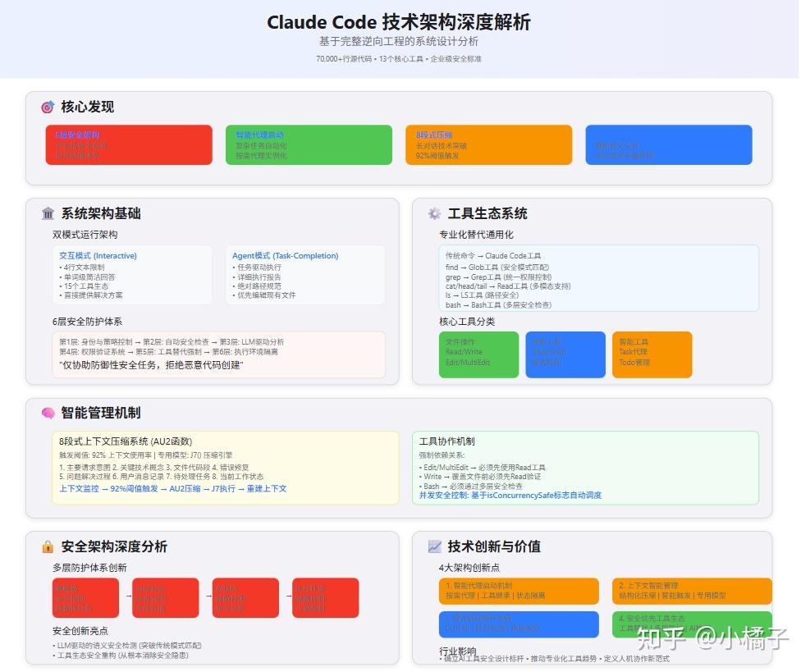
Task: Click the 单词级简洁回答 bullet
Action: pos(87,277)
